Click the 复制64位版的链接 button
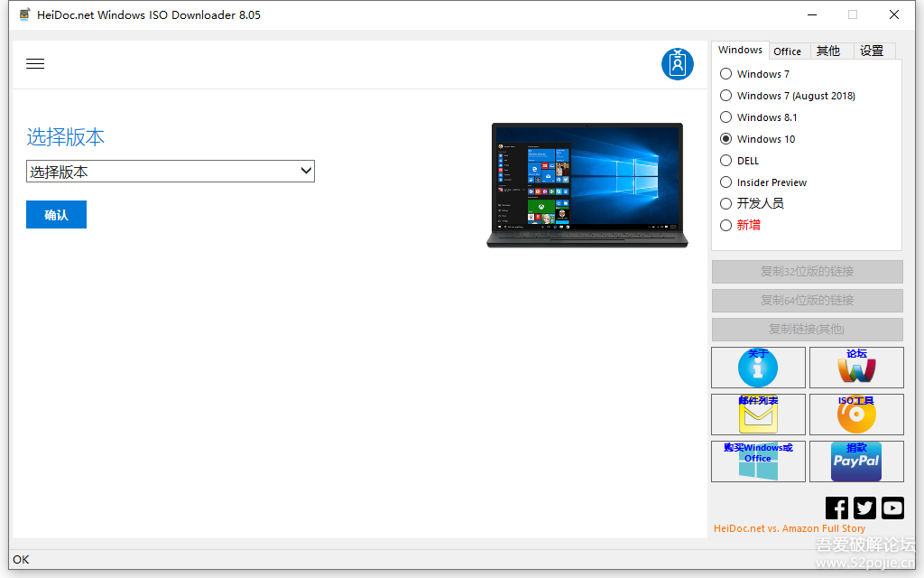Image resolution: width=924 pixels, height=578 pixels. pyautogui.click(x=808, y=300)
